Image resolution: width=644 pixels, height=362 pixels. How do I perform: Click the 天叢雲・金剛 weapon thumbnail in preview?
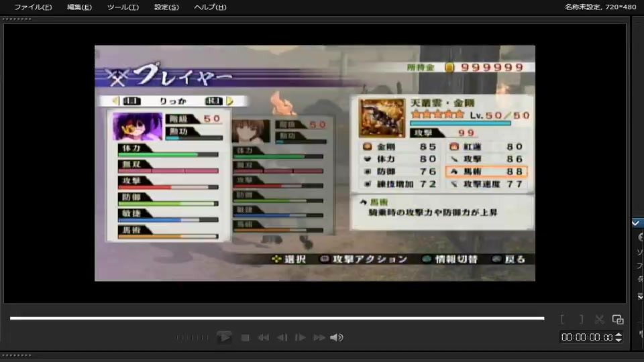click(x=382, y=118)
